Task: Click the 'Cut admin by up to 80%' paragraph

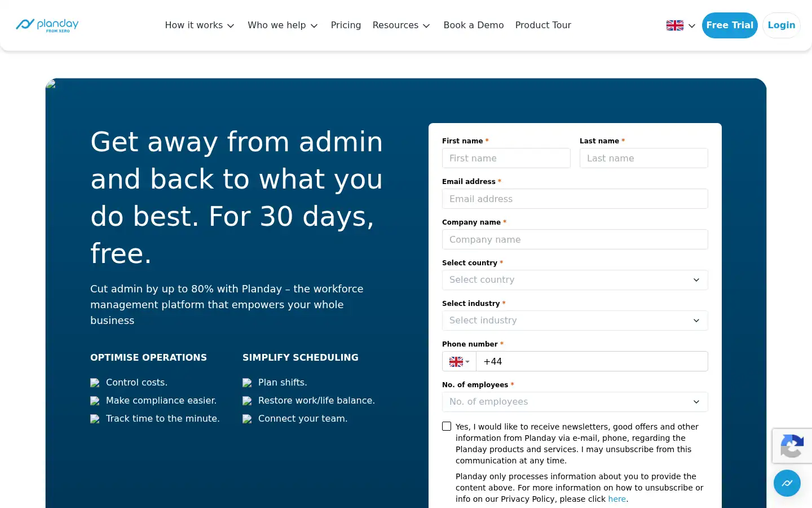Action: pos(227,305)
